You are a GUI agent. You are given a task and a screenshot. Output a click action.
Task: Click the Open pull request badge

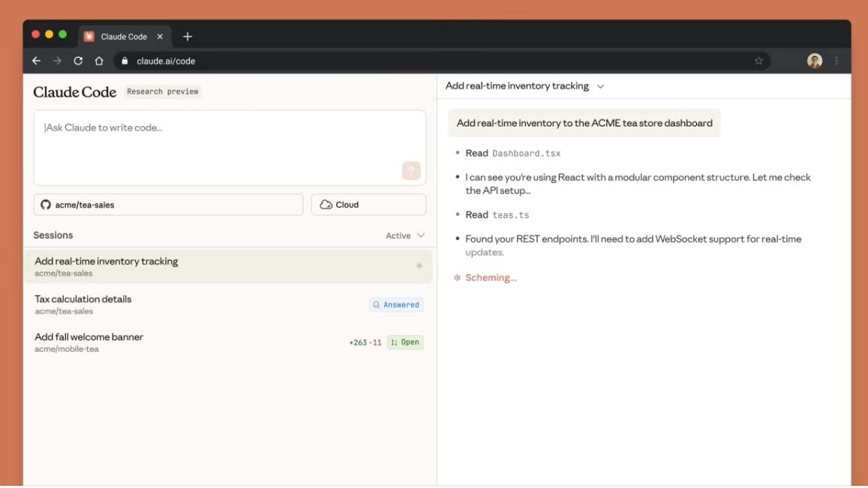pos(405,343)
